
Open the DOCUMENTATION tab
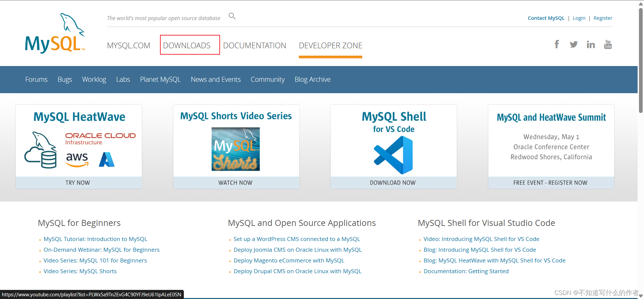[255, 46]
